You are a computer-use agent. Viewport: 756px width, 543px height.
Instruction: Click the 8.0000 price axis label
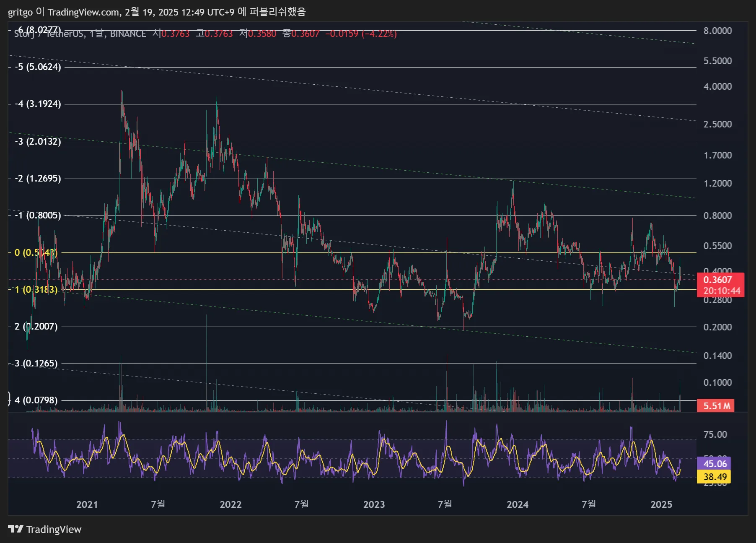tap(717, 31)
